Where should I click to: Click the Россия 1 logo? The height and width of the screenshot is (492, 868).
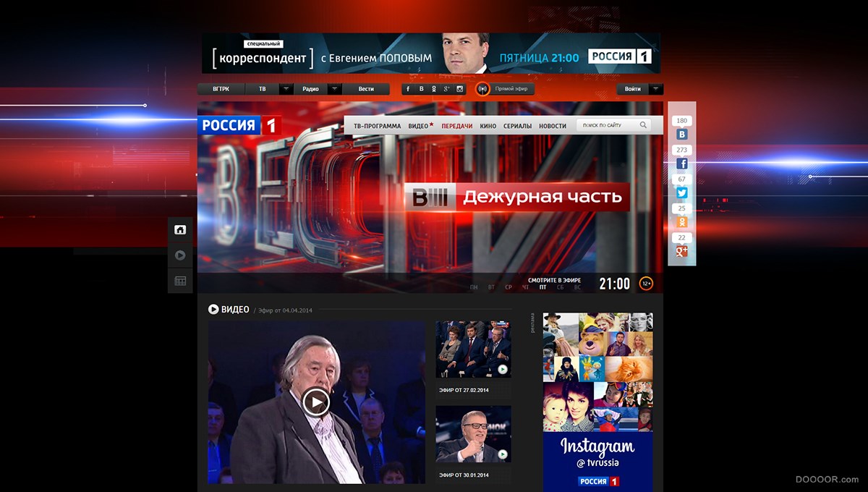[x=240, y=125]
